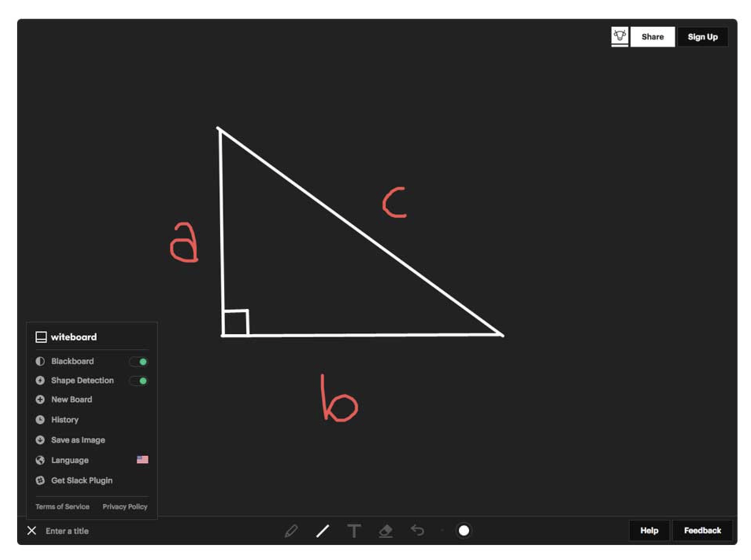Viewport: 751px width, 560px height.
Task: Select History from the menu
Action: (64, 419)
